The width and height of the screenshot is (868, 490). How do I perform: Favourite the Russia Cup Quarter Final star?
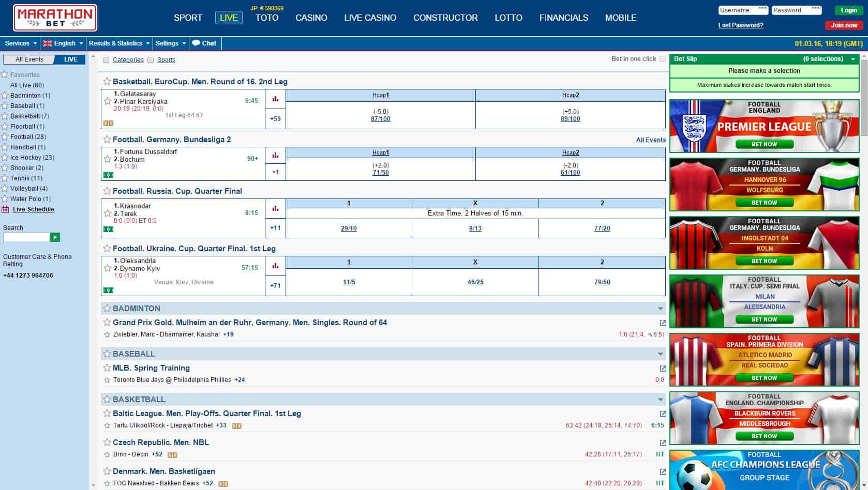click(x=107, y=191)
